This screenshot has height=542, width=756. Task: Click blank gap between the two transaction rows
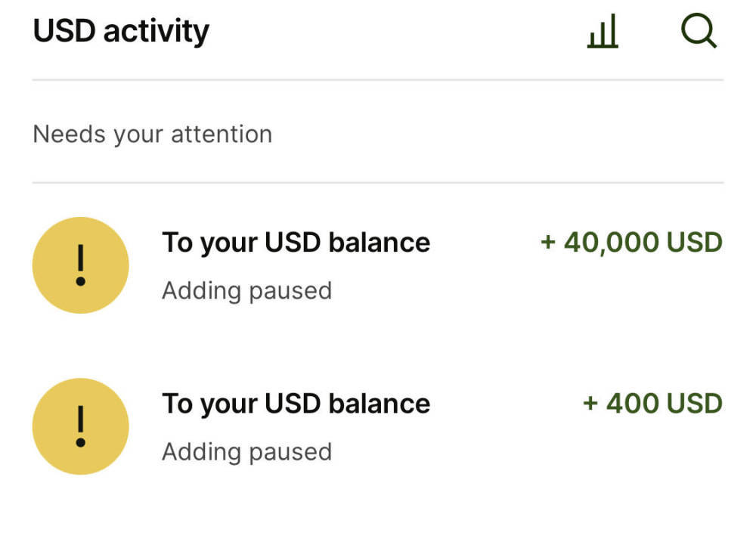378,345
